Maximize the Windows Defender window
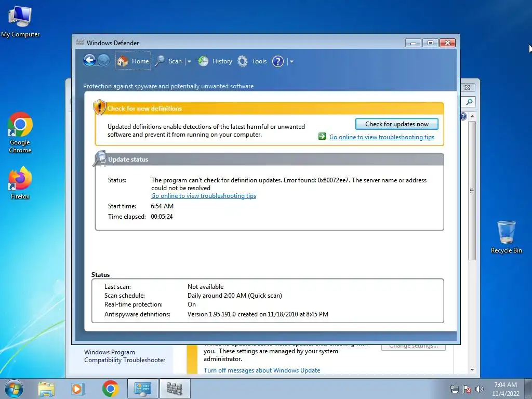The height and width of the screenshot is (399, 532). (430, 43)
